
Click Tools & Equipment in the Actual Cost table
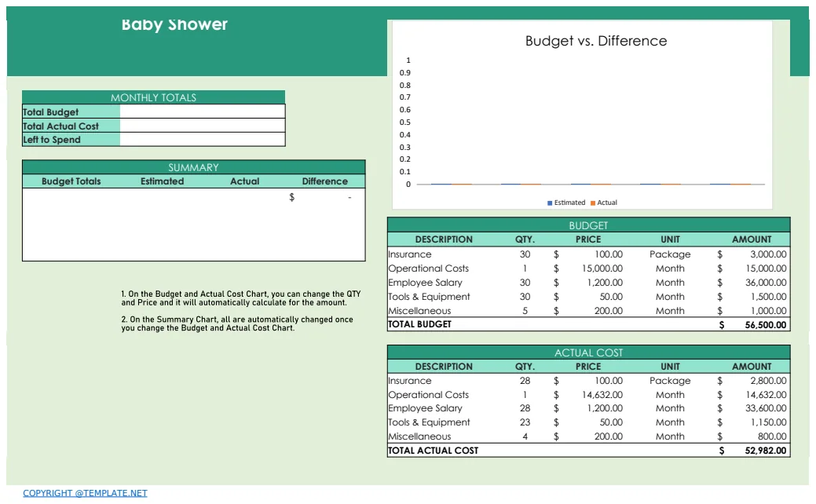(430, 422)
